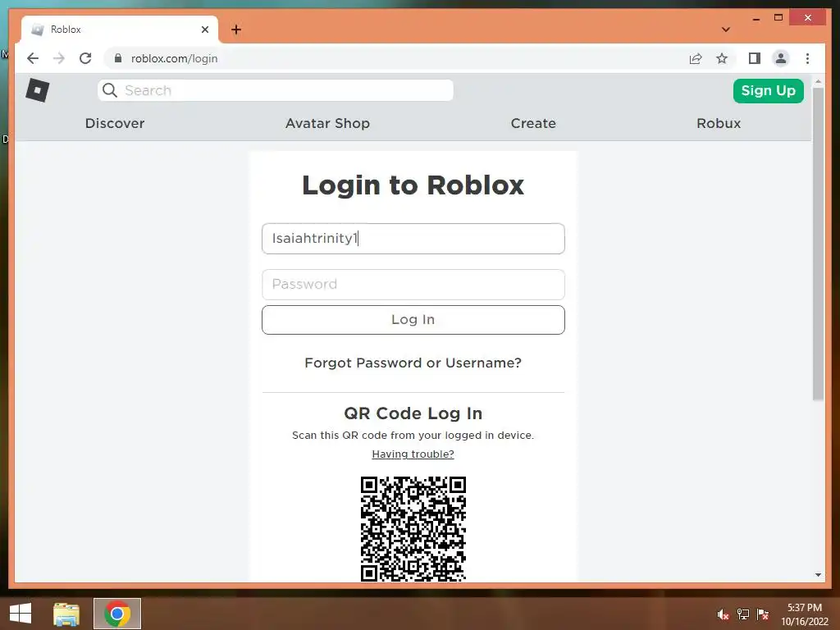Image resolution: width=840 pixels, height=630 pixels.
Task: Click the Login to Roblox heading
Action: (x=413, y=185)
